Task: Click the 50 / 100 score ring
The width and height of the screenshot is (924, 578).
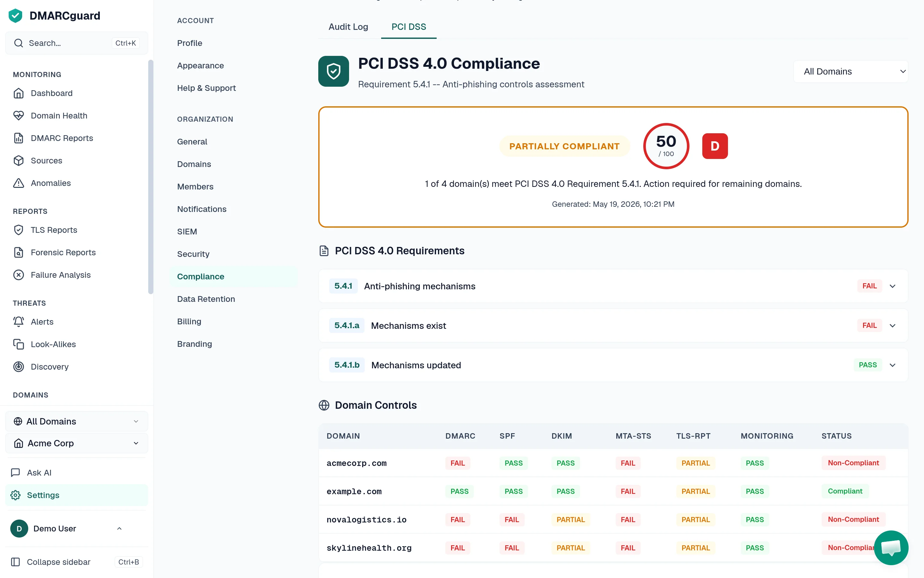Action: pos(666,146)
